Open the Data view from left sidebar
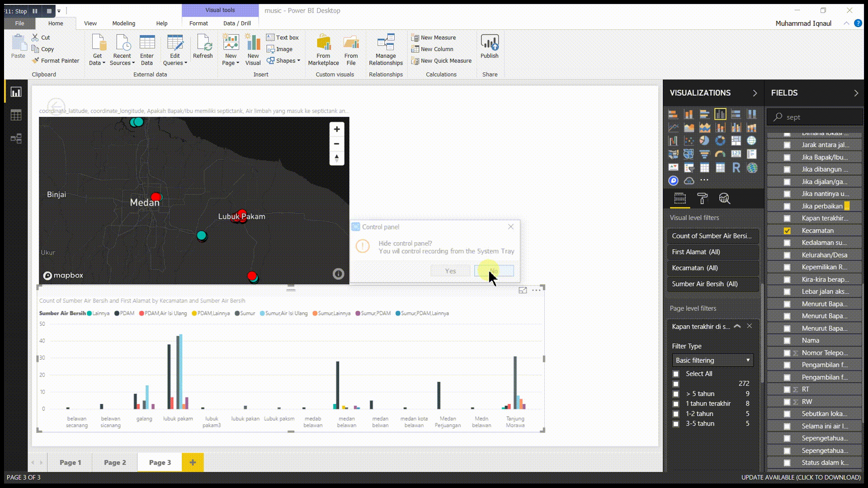 pyautogui.click(x=16, y=115)
